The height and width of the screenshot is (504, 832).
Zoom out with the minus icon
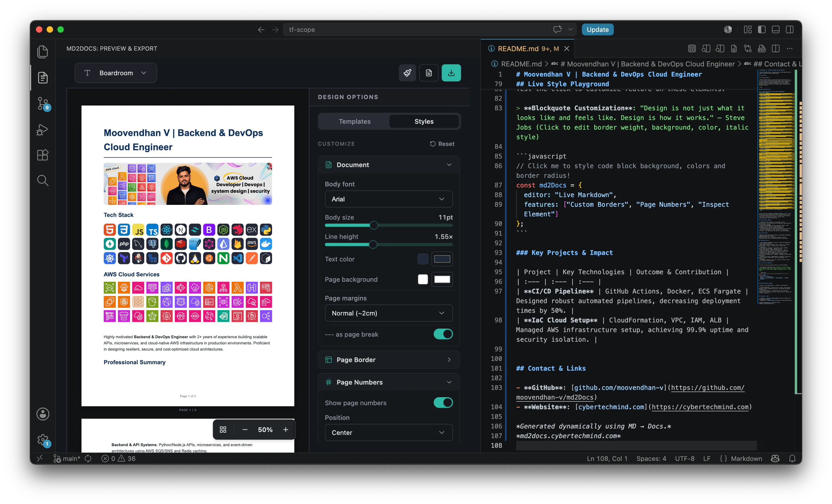(x=245, y=430)
